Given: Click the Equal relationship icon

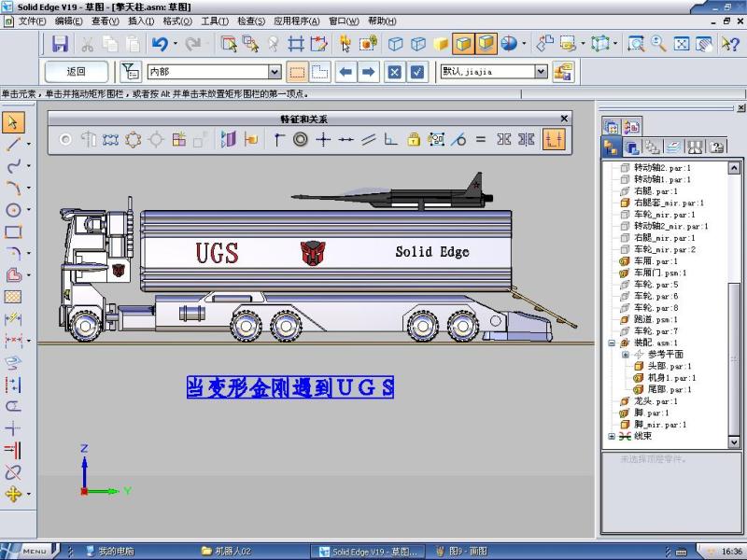Looking at the screenshot, I should pyautogui.click(x=481, y=139).
